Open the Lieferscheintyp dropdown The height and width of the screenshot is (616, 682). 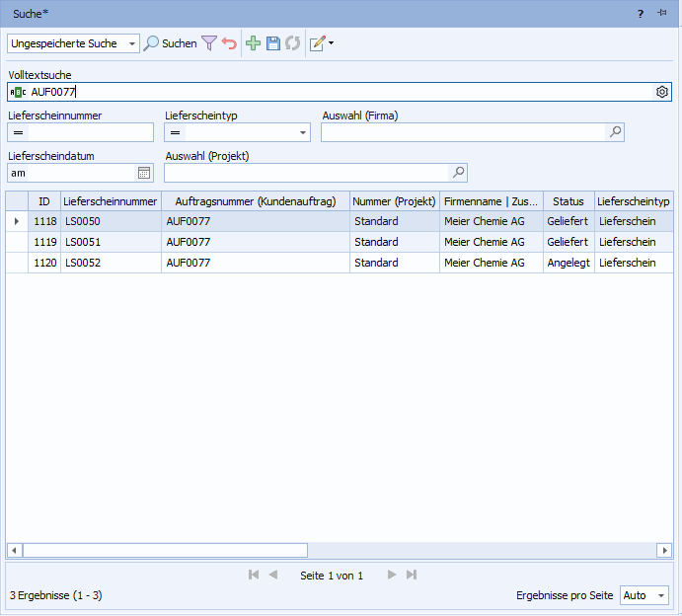pos(303,132)
